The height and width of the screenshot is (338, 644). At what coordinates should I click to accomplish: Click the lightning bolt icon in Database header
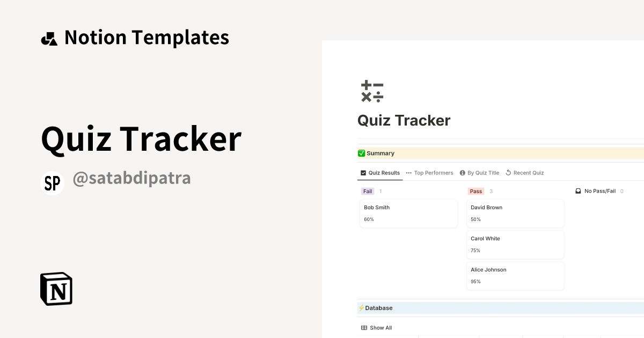point(361,307)
